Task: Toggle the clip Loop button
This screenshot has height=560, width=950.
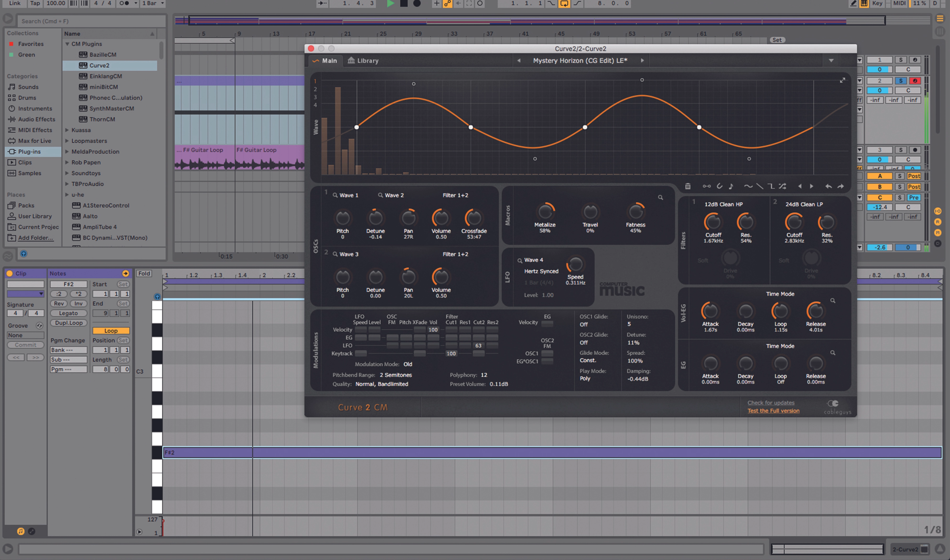Action: tap(111, 331)
